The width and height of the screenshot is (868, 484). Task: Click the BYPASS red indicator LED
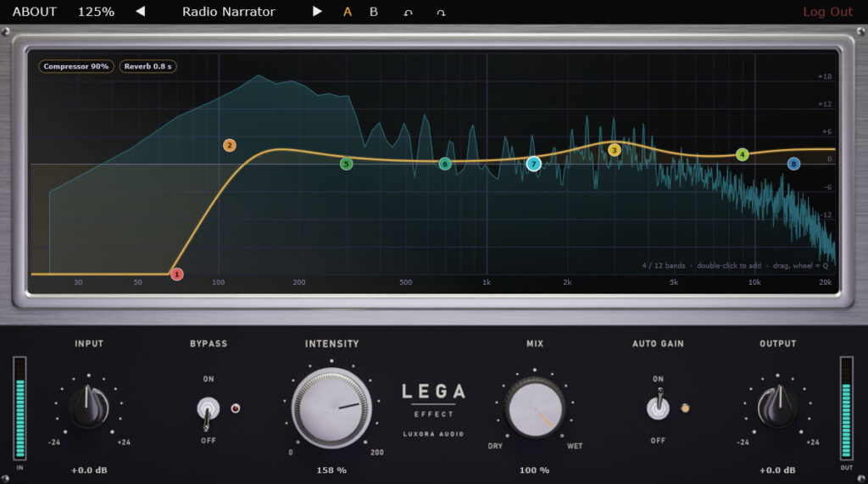pos(236,409)
